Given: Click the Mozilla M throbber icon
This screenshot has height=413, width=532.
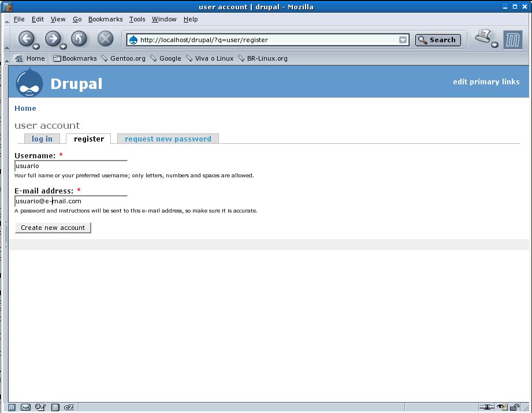Looking at the screenshot, I should click(513, 40).
